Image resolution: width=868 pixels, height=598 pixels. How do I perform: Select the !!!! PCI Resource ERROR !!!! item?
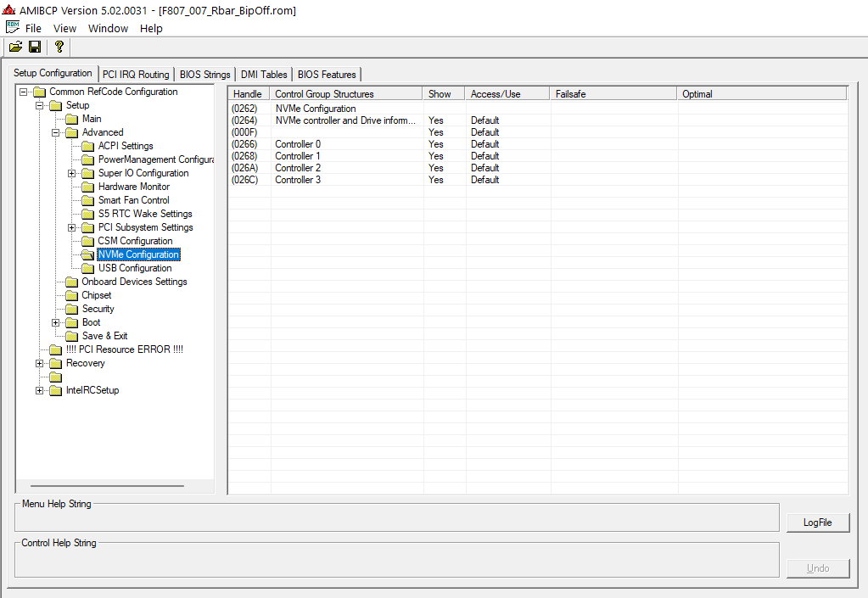click(125, 349)
